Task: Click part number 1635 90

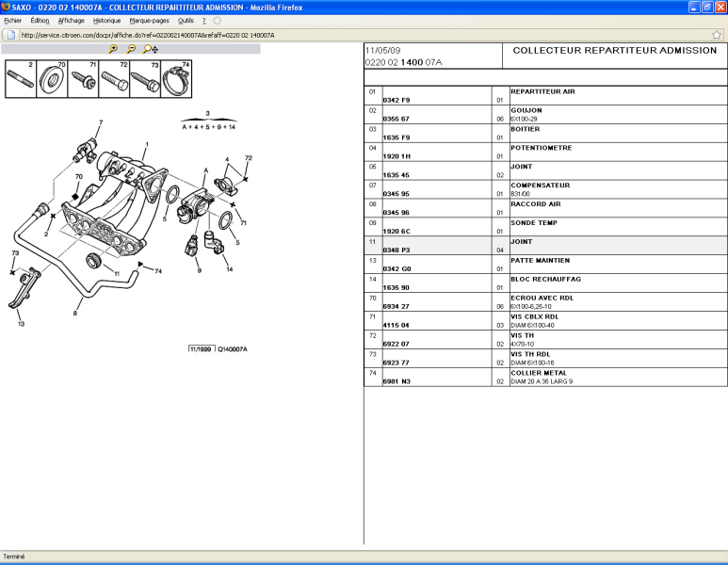Action: click(x=396, y=288)
